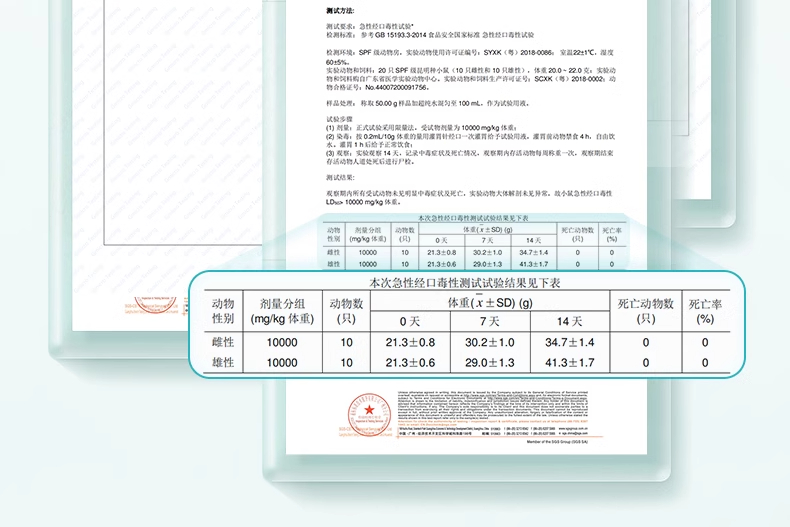Click the 41.3±1.7 cell in enlarged table

569,363
